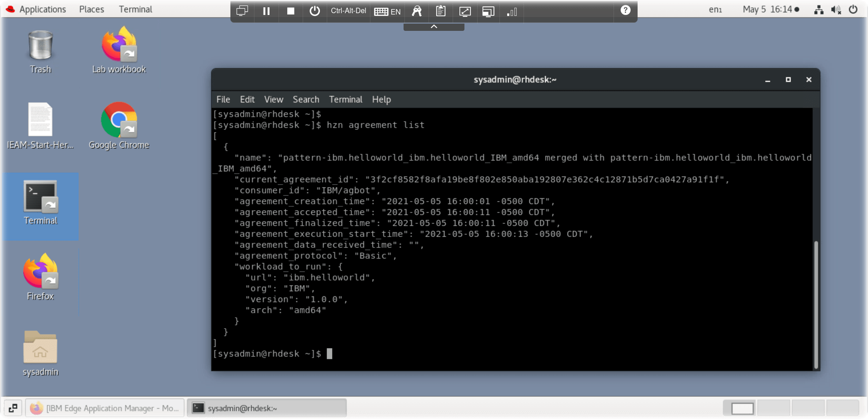Open the terminal View menu
The width and height of the screenshot is (868, 419).
pos(274,99)
